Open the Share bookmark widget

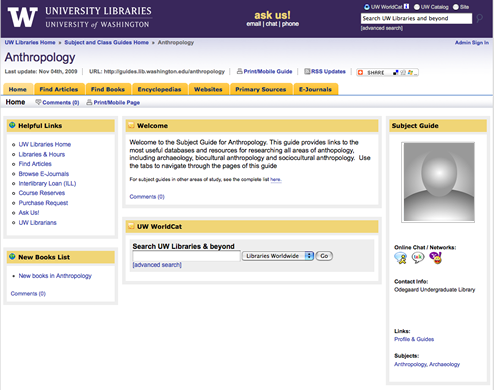tap(387, 72)
